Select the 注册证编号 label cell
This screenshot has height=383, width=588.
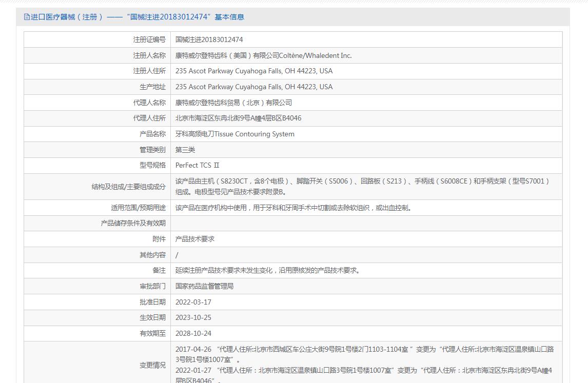pos(149,39)
